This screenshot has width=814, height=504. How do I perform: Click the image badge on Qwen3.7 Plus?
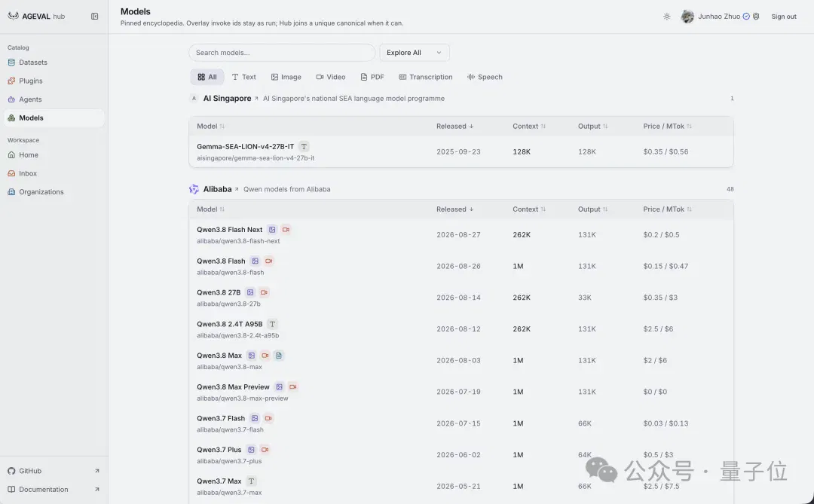251,450
